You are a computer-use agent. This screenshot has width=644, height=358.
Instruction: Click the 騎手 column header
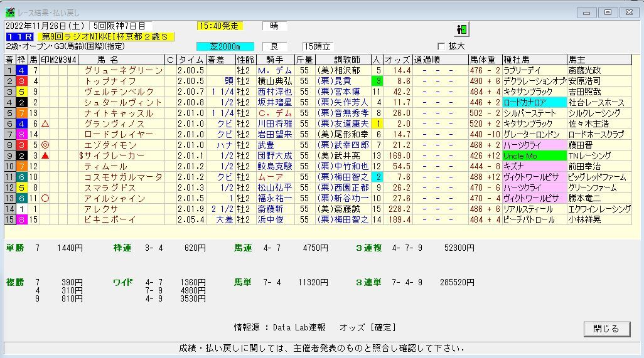[276, 60]
